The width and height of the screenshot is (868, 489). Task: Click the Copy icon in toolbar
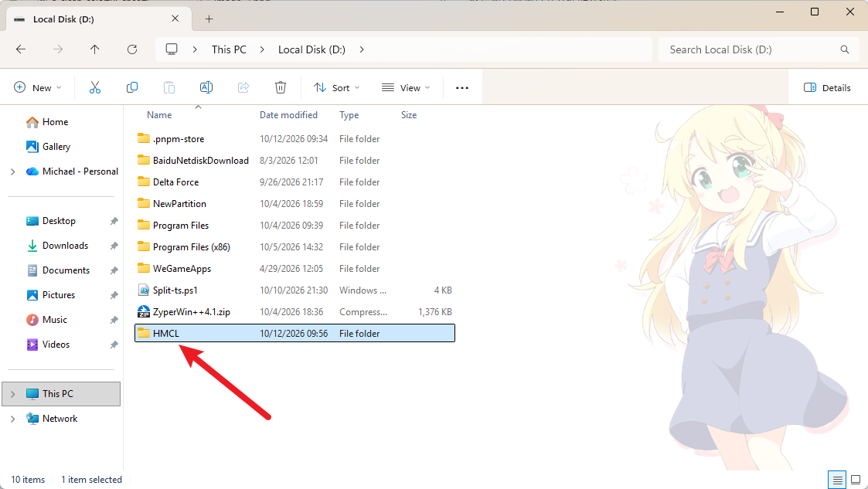coord(131,87)
